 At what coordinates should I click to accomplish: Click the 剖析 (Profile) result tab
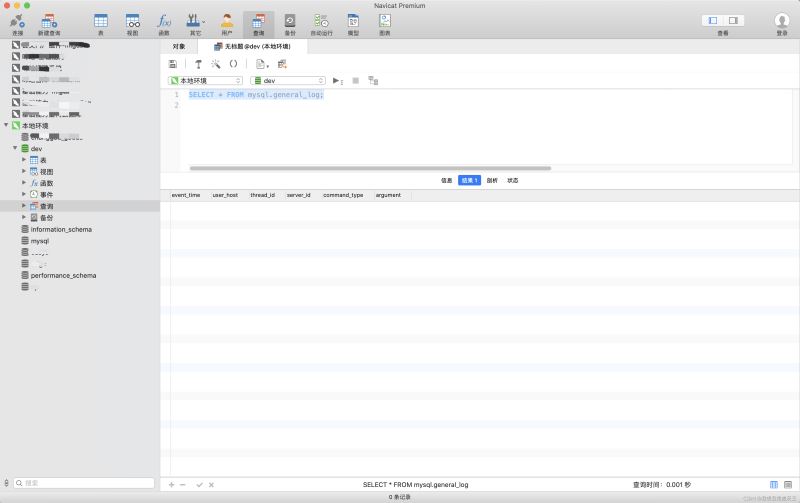click(x=492, y=180)
